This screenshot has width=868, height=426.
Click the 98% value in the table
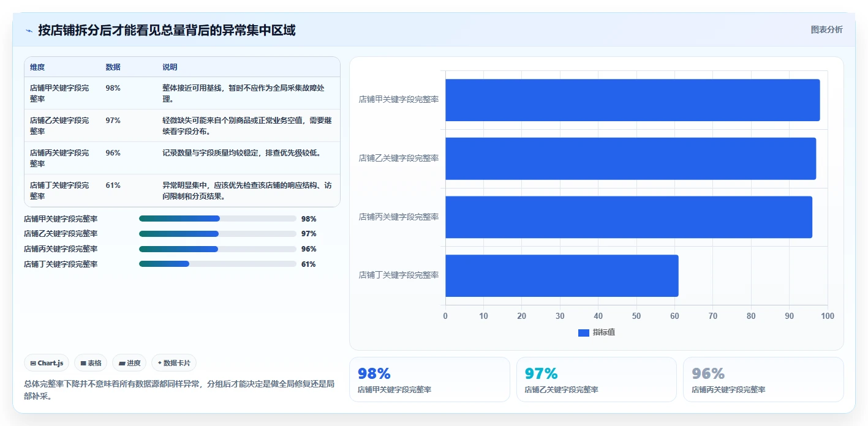pyautogui.click(x=113, y=88)
